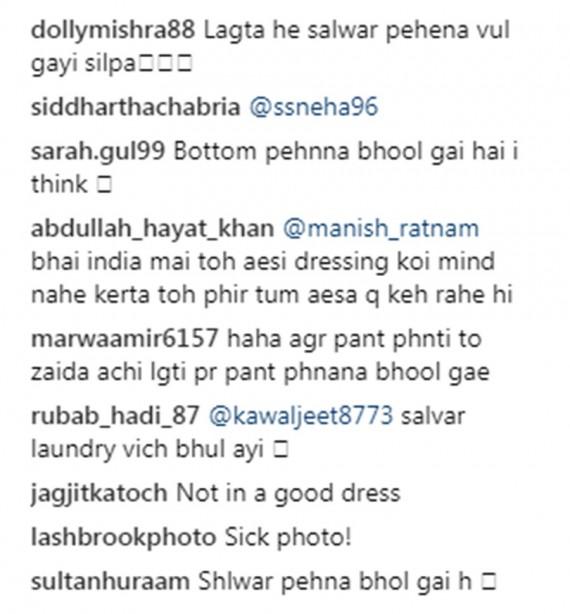Open rubab_hadi_87's profile
The width and height of the screenshot is (570, 614).
tap(115, 416)
